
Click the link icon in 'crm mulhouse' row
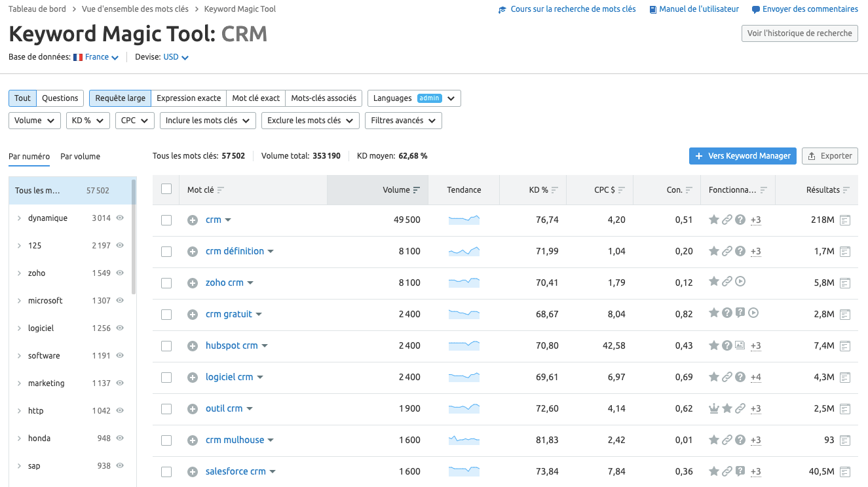click(726, 440)
